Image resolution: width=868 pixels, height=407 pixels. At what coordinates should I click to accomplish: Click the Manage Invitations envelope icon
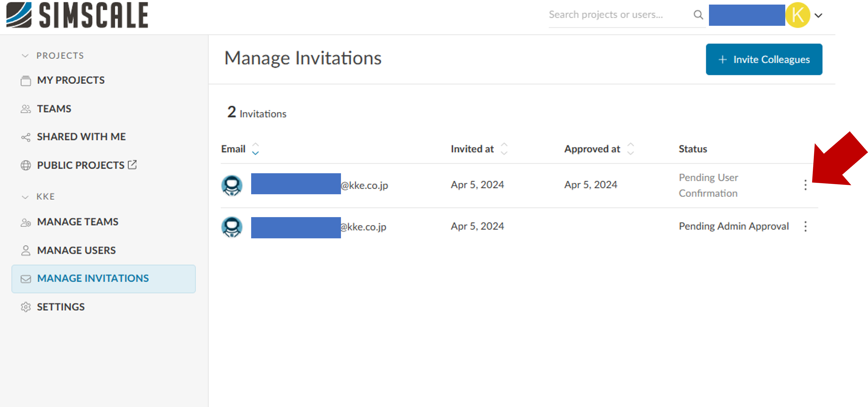click(x=26, y=278)
